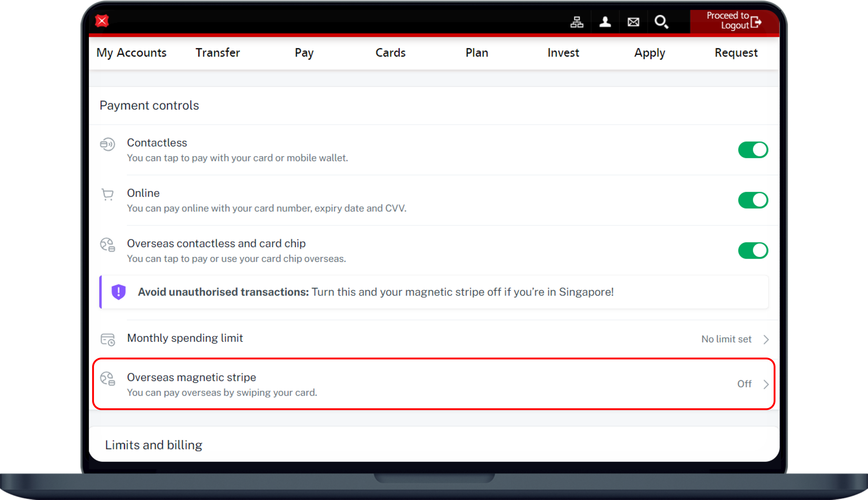Open the Transfer menu
Viewport: 868px width, 500px height.
[x=218, y=53]
